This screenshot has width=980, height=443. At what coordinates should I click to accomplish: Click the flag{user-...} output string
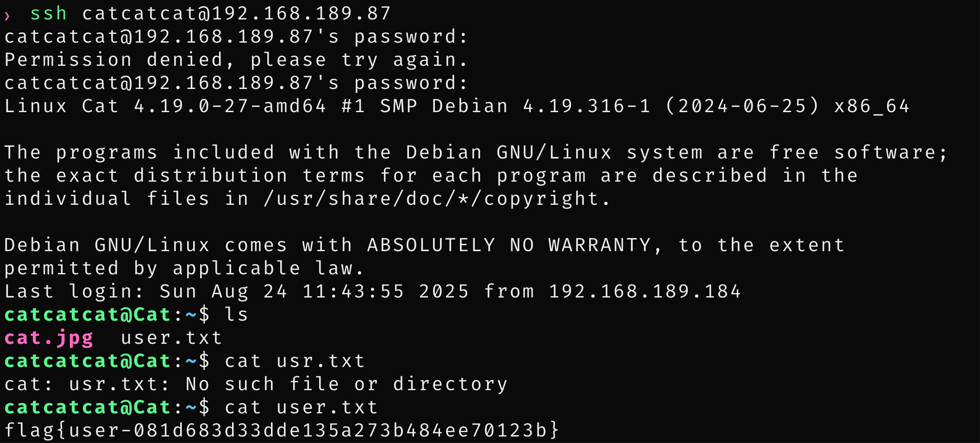(282, 430)
